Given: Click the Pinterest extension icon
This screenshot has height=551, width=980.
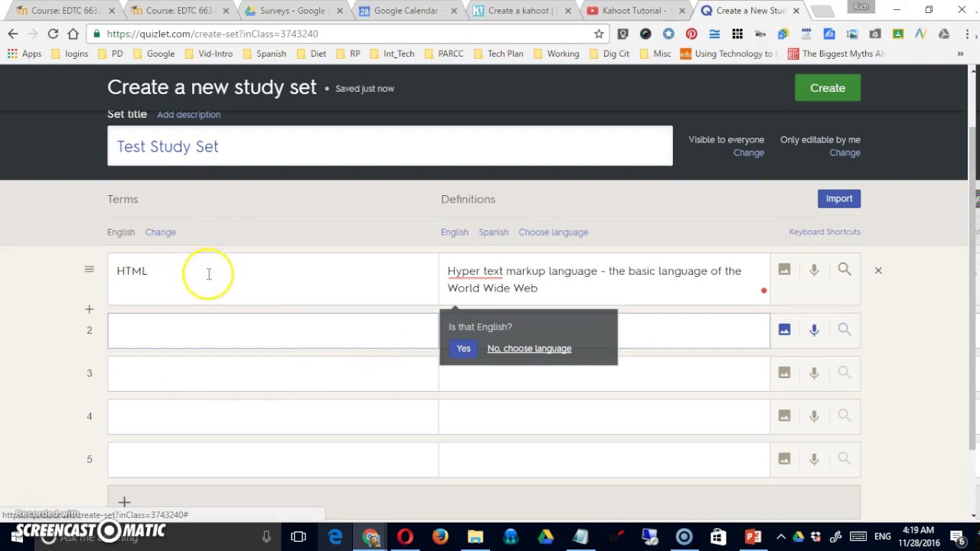Looking at the screenshot, I should click(691, 34).
